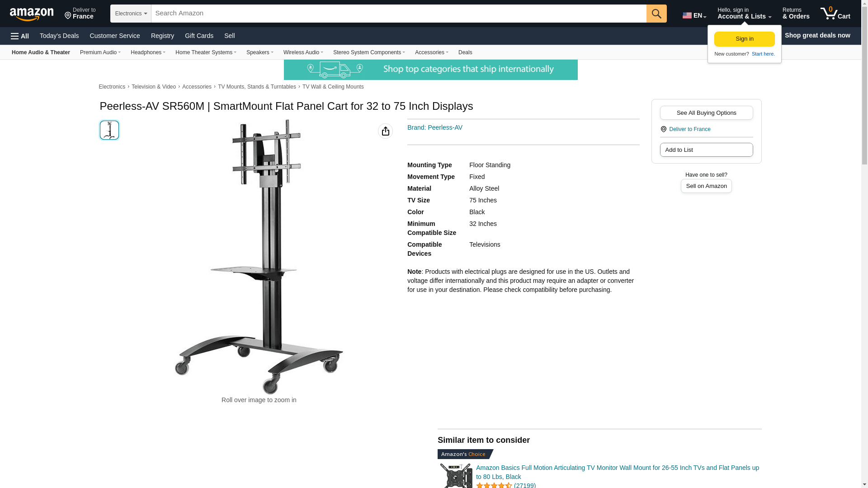Click See All Buying Options
868x488 pixels.
(x=706, y=113)
